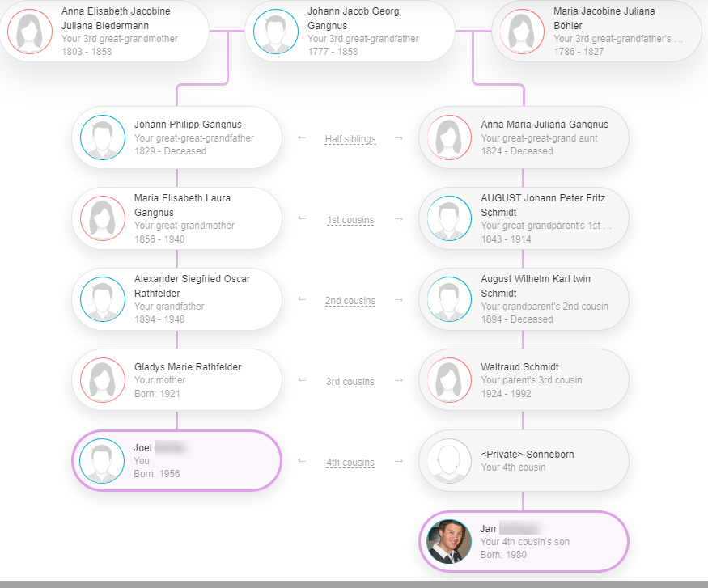Click the Half siblings relationship link
Image resolution: width=708 pixels, height=588 pixels.
click(350, 139)
